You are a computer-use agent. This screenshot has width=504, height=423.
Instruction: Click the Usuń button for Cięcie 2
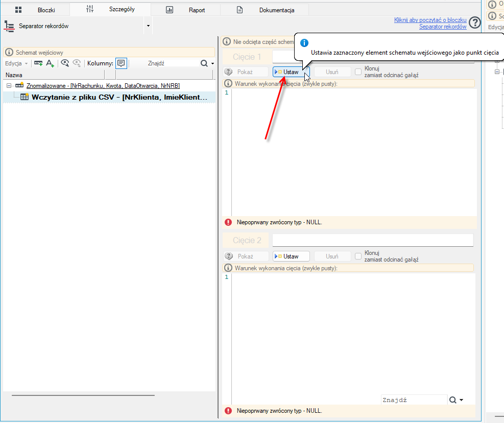point(332,256)
